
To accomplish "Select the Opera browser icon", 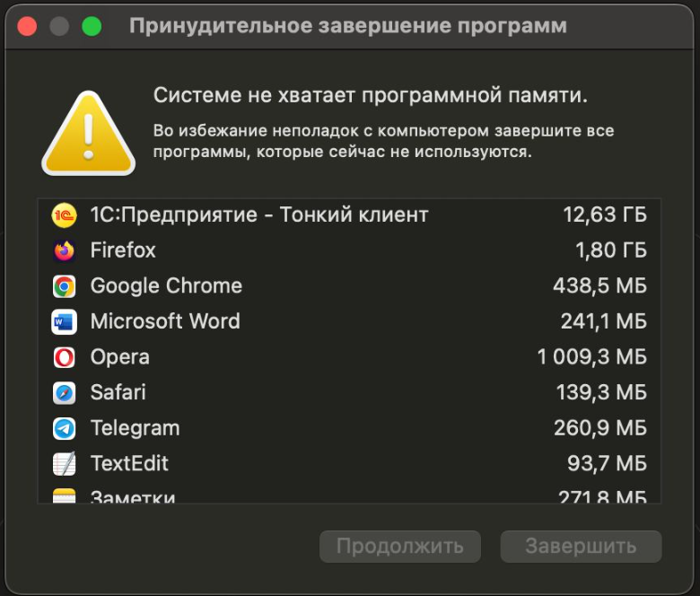I will (x=65, y=357).
